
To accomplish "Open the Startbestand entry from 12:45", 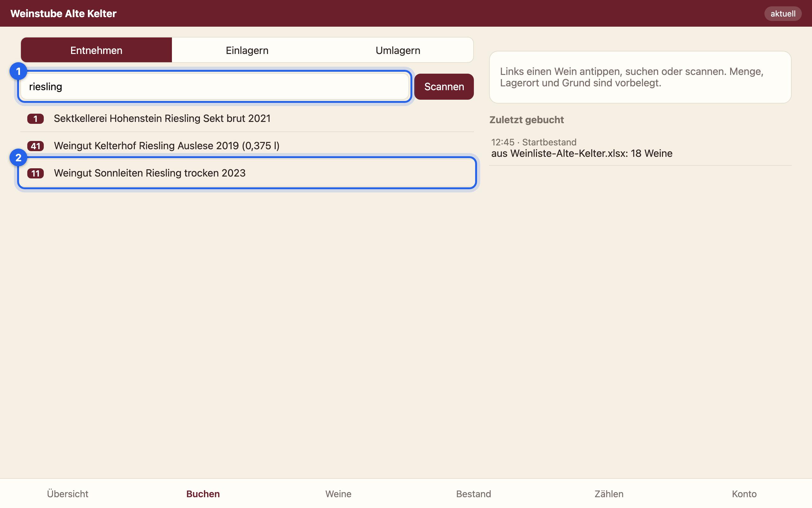I will (x=640, y=148).
